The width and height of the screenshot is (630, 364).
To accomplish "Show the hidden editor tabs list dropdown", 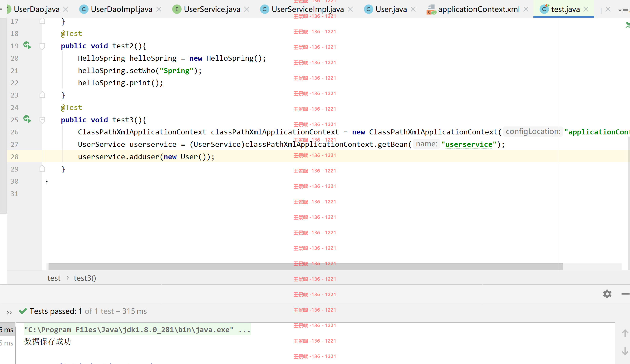I will point(624,10).
